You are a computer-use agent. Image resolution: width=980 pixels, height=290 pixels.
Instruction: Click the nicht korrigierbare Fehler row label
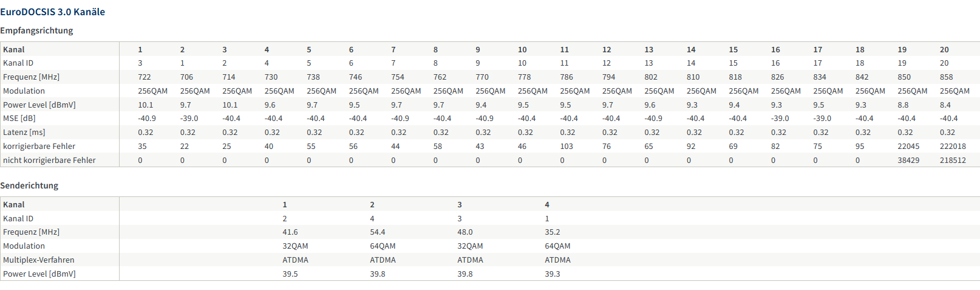[x=49, y=161]
